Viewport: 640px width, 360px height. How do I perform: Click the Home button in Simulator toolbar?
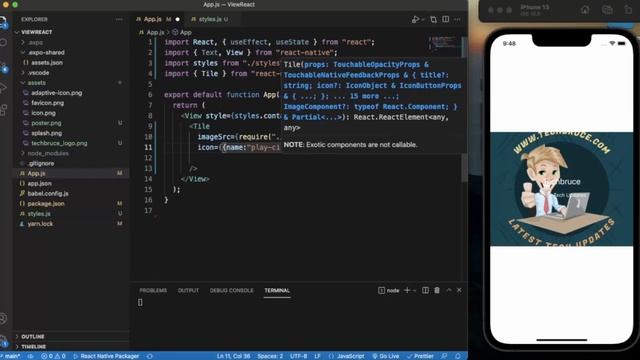pos(585,10)
